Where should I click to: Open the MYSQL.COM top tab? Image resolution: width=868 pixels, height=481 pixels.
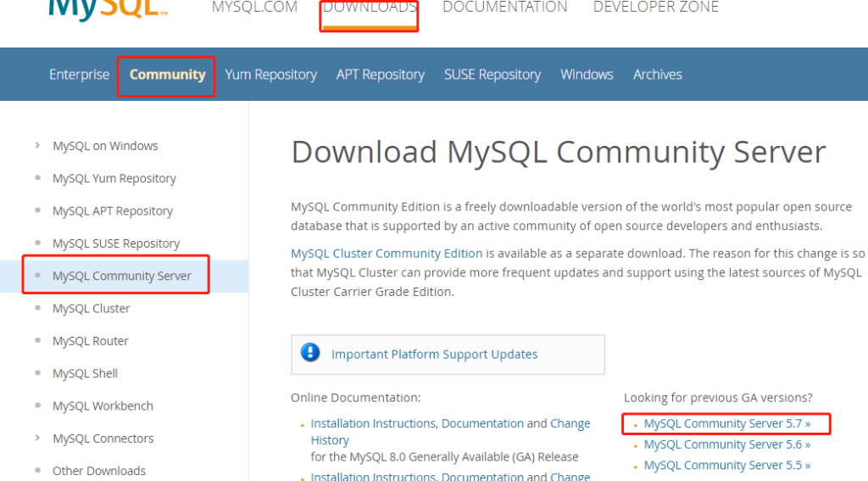pos(254,7)
